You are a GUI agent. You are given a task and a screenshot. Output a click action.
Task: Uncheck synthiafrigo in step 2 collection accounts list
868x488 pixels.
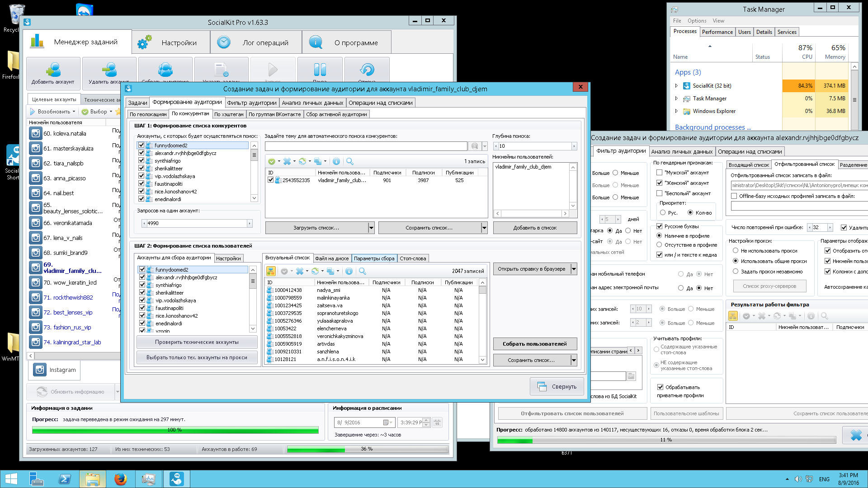coord(142,285)
